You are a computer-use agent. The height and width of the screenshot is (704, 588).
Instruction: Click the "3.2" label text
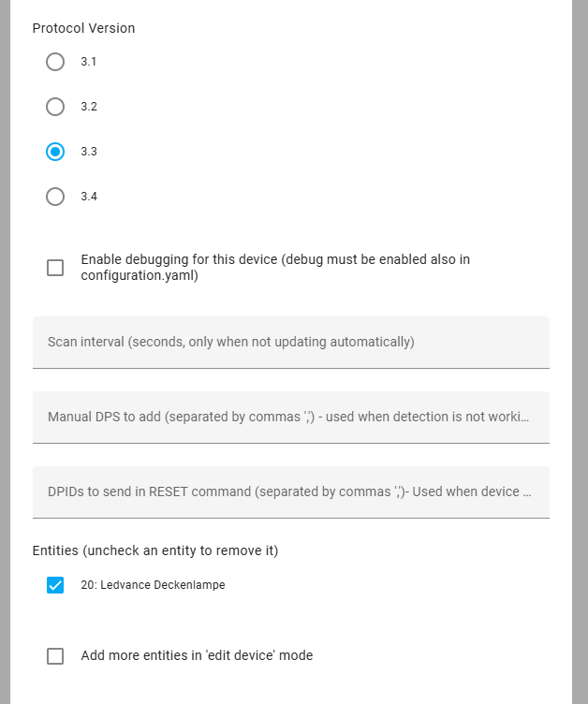click(89, 107)
